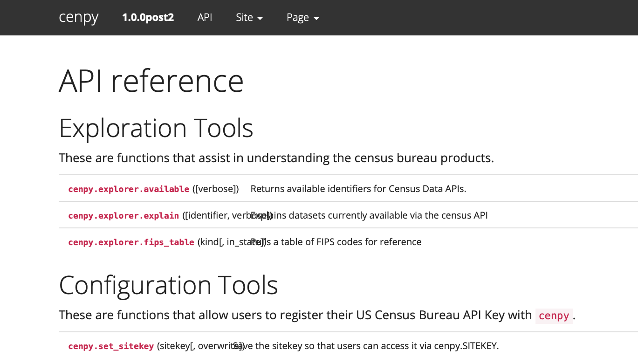Open the cenpy home brand link

click(79, 18)
